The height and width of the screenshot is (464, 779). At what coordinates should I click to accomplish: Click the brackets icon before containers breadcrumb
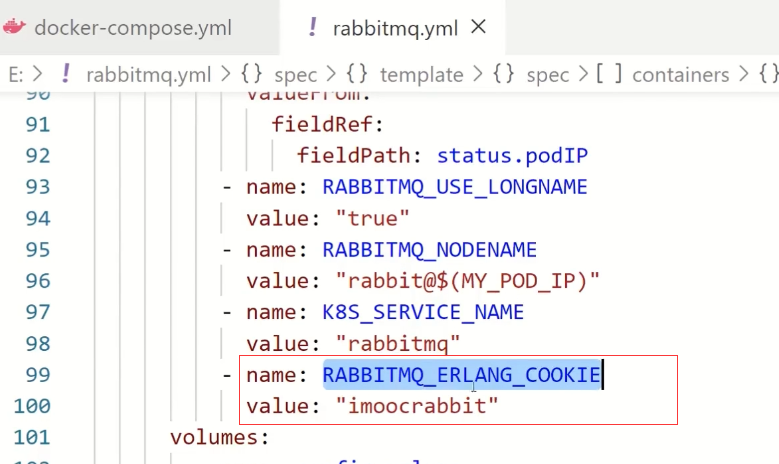tap(609, 75)
